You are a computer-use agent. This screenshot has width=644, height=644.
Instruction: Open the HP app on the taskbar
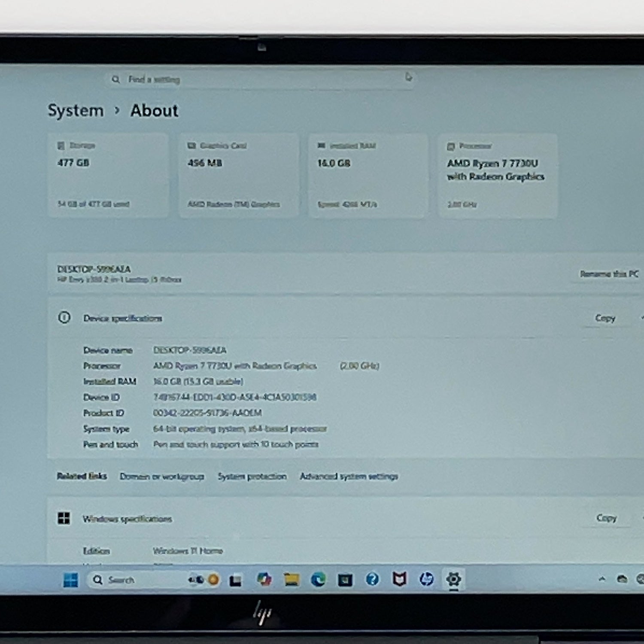tap(426, 580)
